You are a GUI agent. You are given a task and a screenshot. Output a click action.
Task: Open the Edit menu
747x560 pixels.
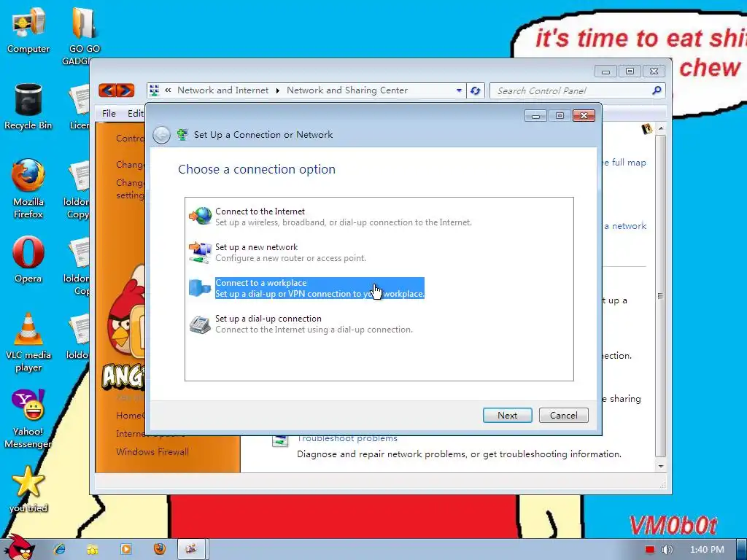coord(135,113)
